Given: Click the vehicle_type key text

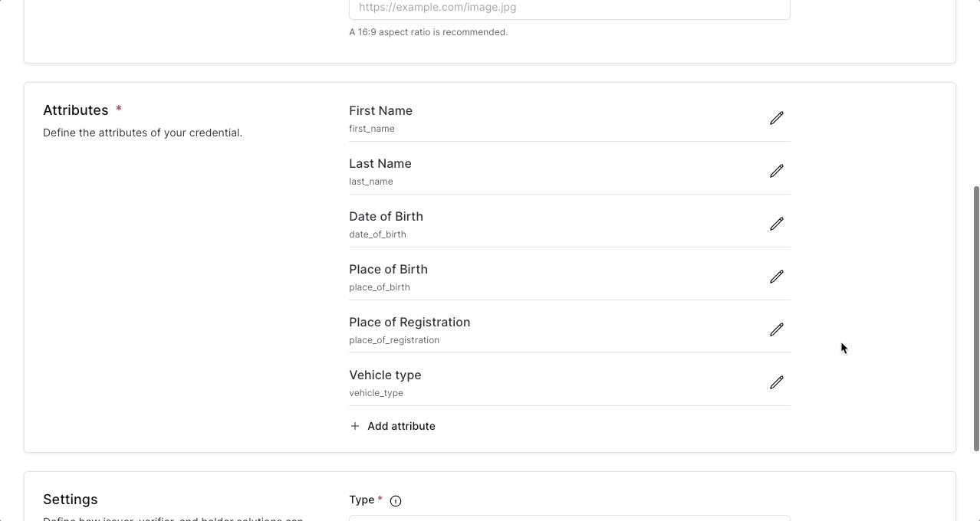Looking at the screenshot, I should point(376,393).
